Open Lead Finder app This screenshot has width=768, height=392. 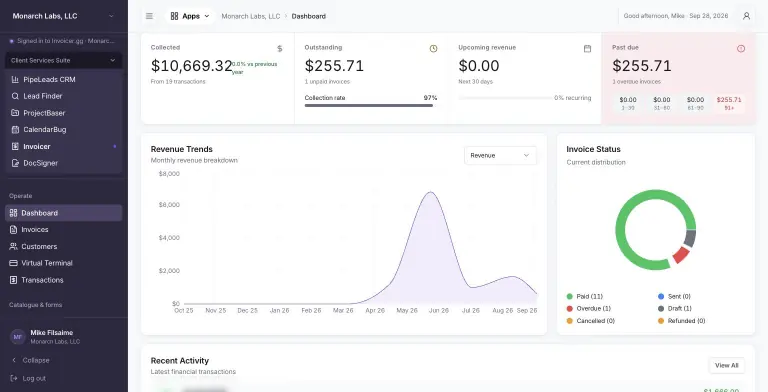pyautogui.click(x=64, y=96)
